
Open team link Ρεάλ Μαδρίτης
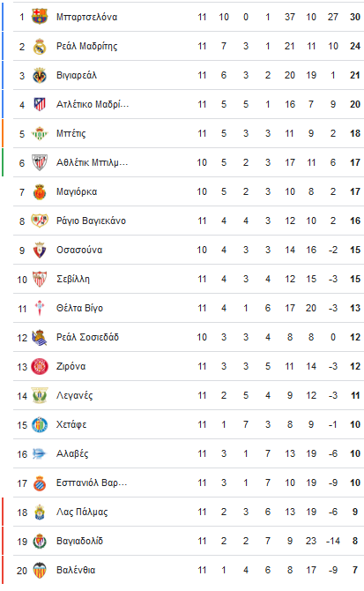pos(87,46)
